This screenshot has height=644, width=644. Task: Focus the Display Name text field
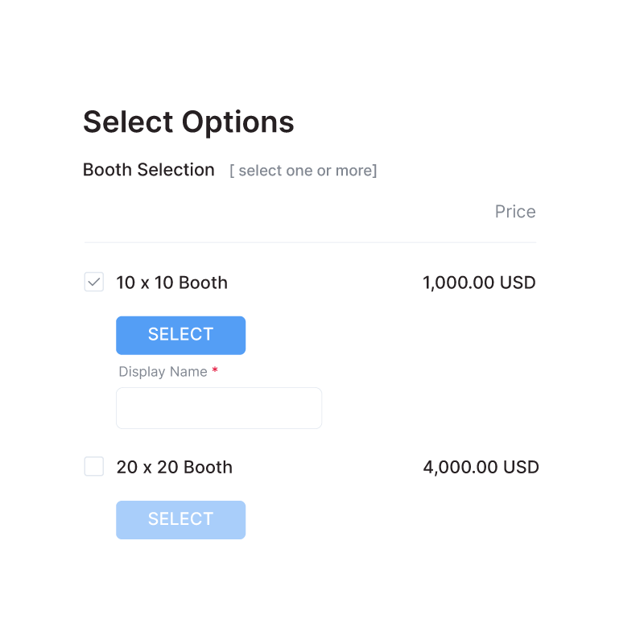[219, 408]
